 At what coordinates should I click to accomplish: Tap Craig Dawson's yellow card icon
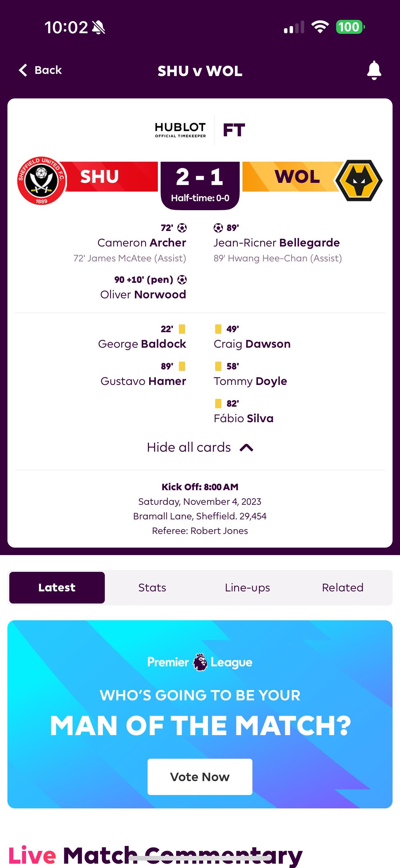point(218,329)
